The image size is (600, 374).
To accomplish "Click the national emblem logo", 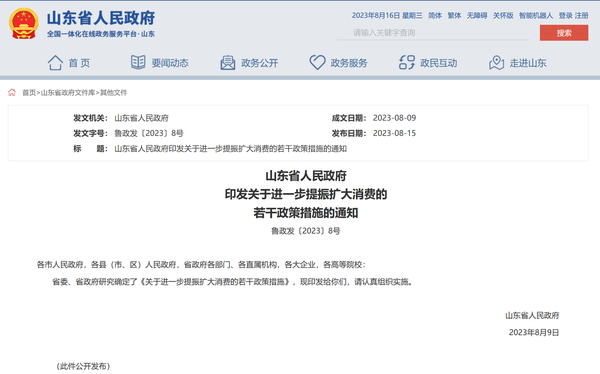I will pos(24,23).
